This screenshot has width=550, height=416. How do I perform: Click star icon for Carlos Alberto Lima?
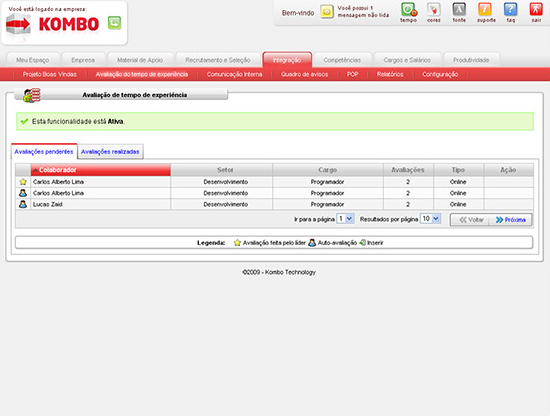(x=23, y=182)
